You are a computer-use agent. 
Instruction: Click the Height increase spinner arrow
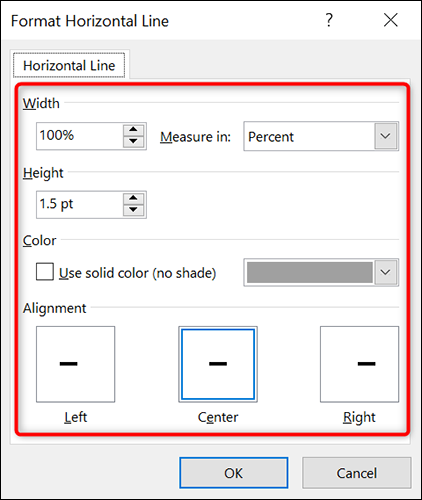[133, 198]
